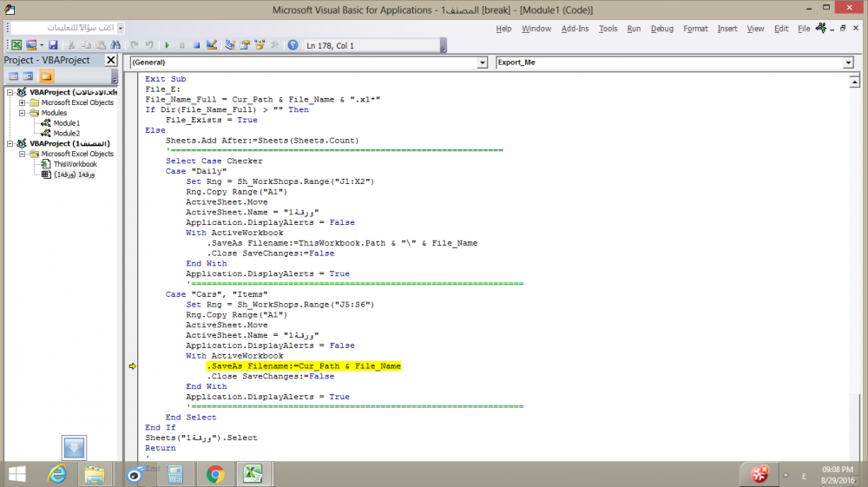The image size is (868, 487).
Task: Open the Help menu
Action: point(503,29)
